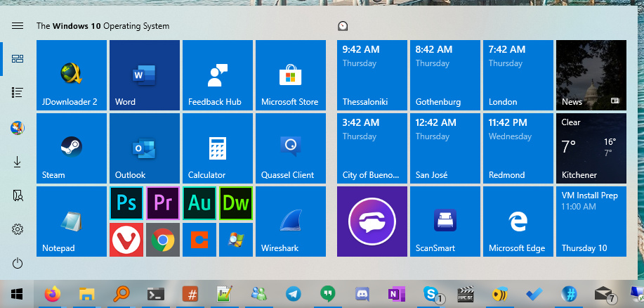Open the Downloads folder shortcut in sidebar
644x308 pixels.
[18, 162]
